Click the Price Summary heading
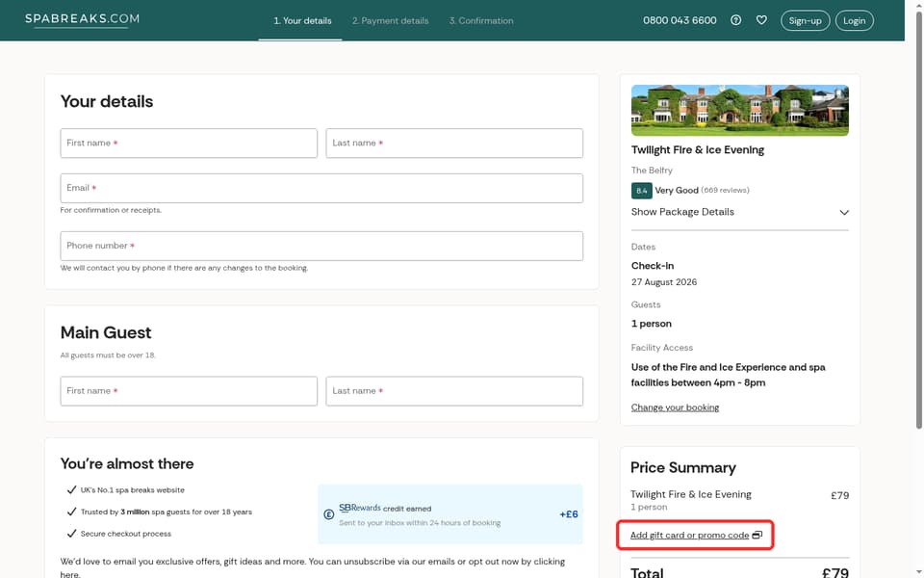Viewport: 924px width, 578px height. (x=683, y=468)
